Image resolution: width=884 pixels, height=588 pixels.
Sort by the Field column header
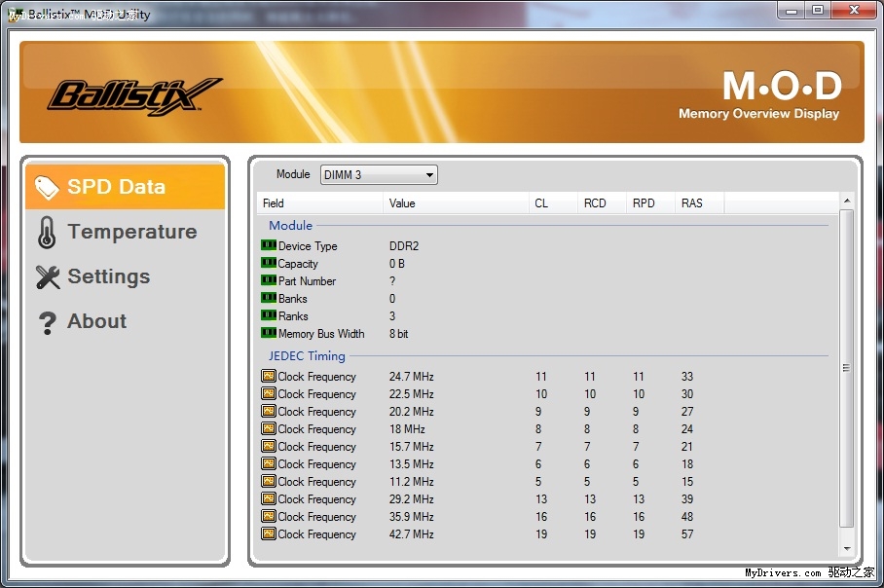coord(320,203)
